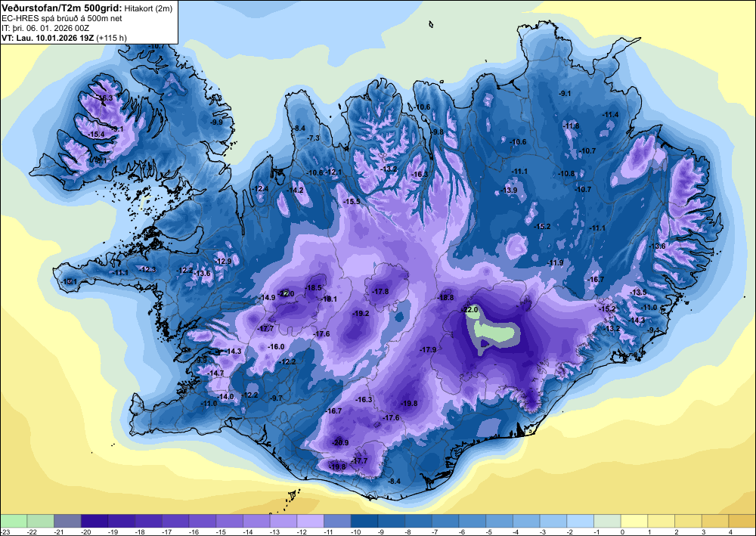Click the -14.7 temperature label

click(216, 373)
